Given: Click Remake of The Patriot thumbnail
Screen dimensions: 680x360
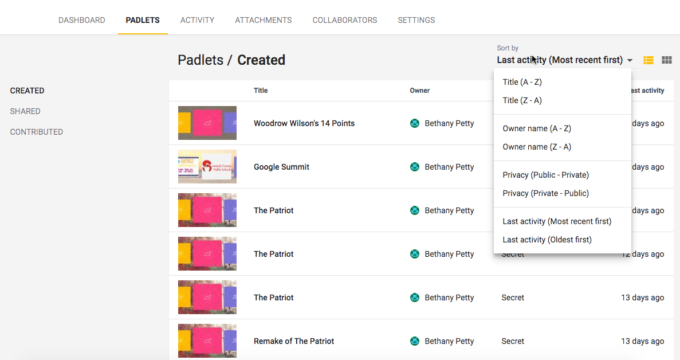Looking at the screenshot, I should click(x=207, y=341).
